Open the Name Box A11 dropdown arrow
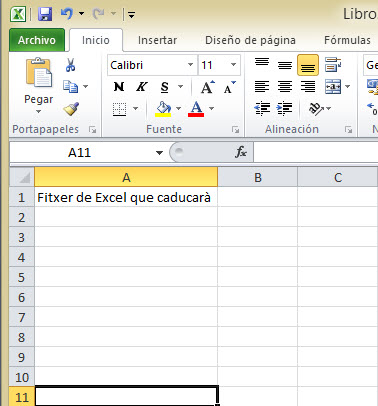The height and width of the screenshot is (406, 378). 159,153
